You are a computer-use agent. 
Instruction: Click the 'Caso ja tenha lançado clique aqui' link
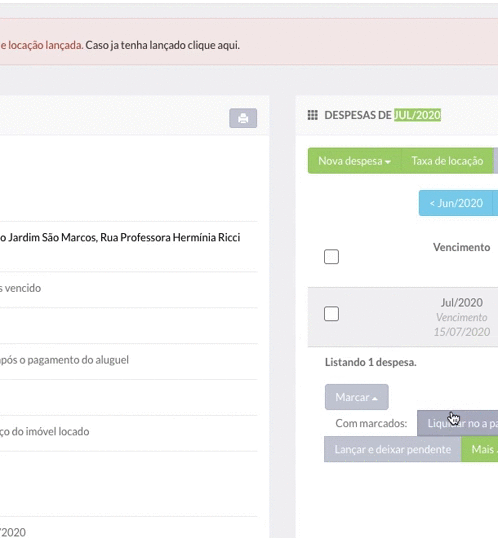click(162, 45)
